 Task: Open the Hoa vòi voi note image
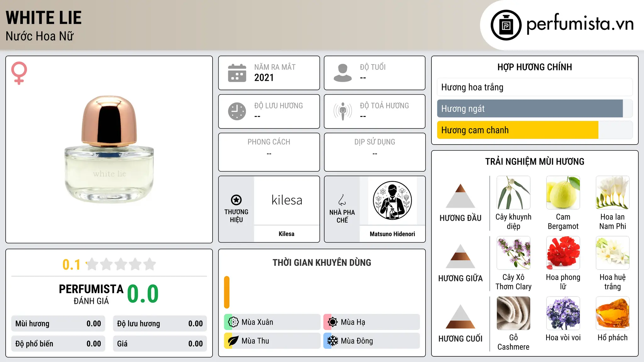tap(563, 313)
